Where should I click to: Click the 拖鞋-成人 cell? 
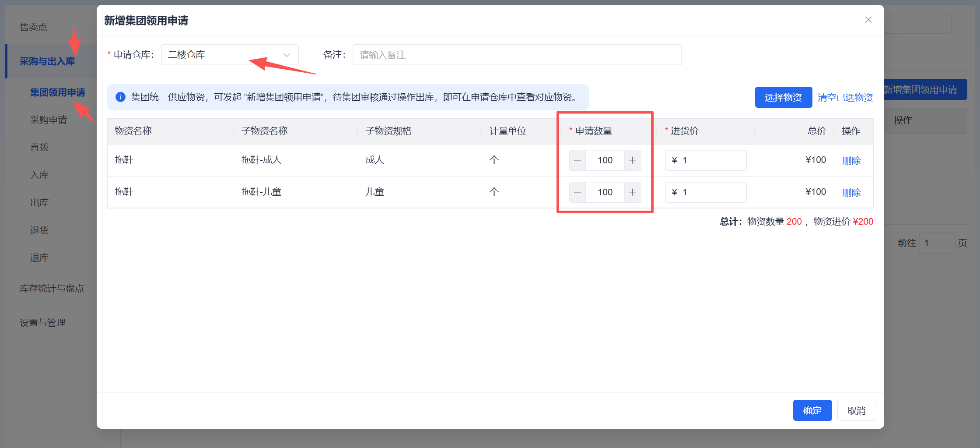[262, 160]
